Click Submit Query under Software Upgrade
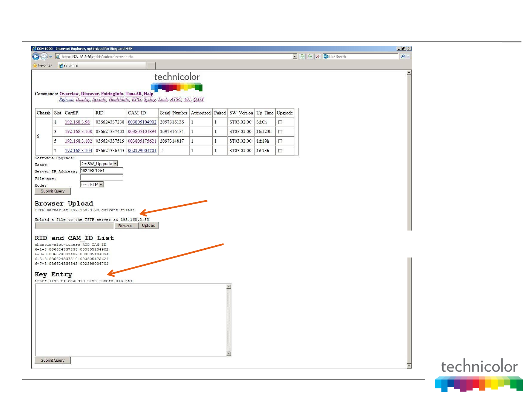532x399 pixels. pos(52,191)
